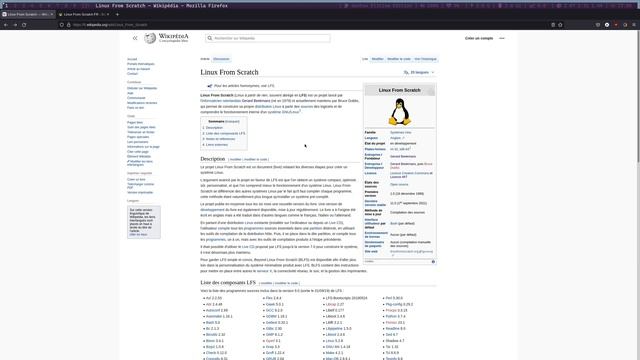
Task: Click the Bash 5.0 component link
Action: point(213,322)
